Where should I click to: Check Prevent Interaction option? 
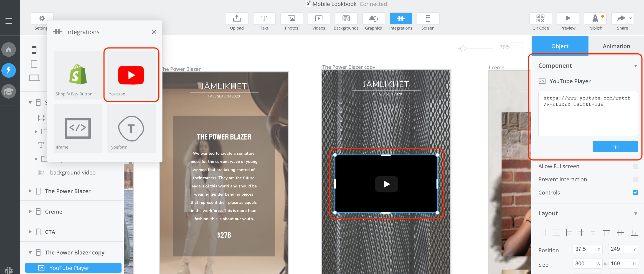[635, 179]
